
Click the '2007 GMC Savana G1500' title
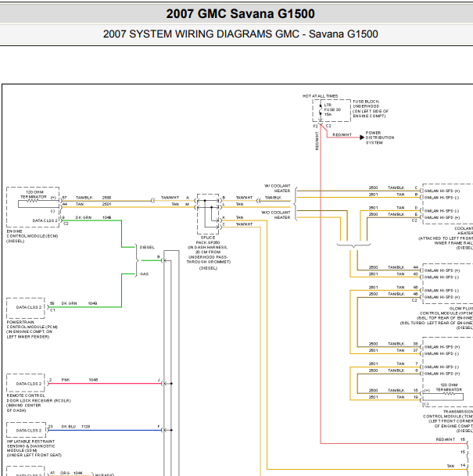pyautogui.click(x=240, y=13)
